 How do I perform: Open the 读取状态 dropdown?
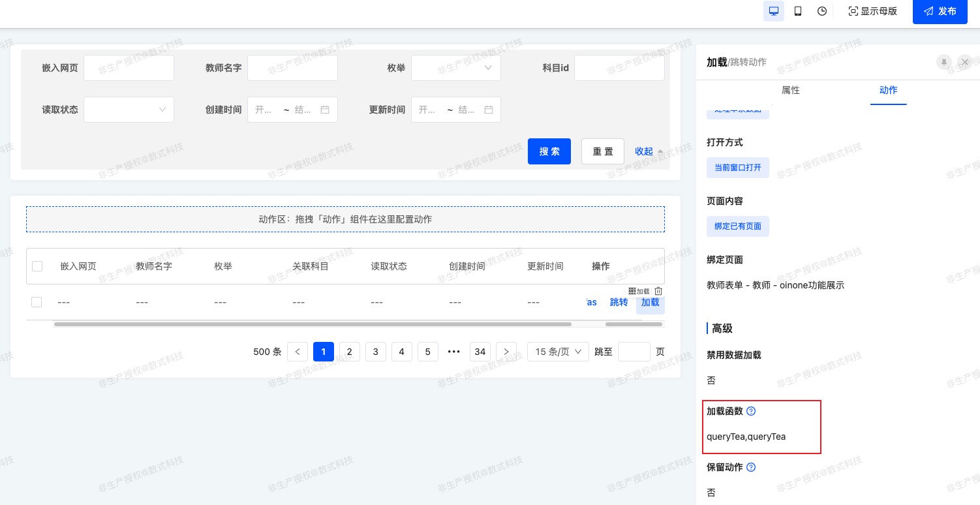[129, 110]
